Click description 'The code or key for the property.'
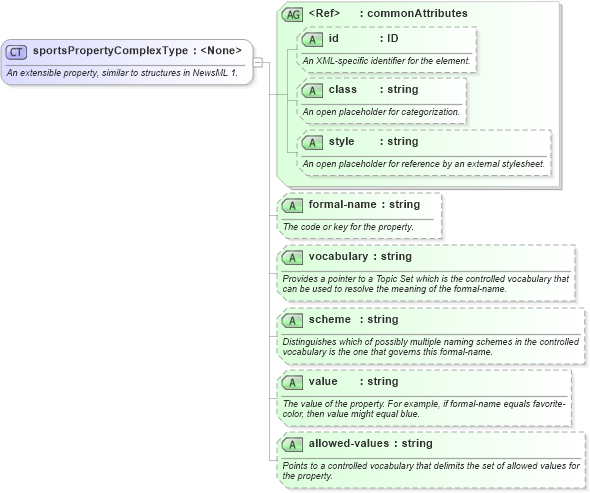The image size is (590, 493). coord(348,227)
